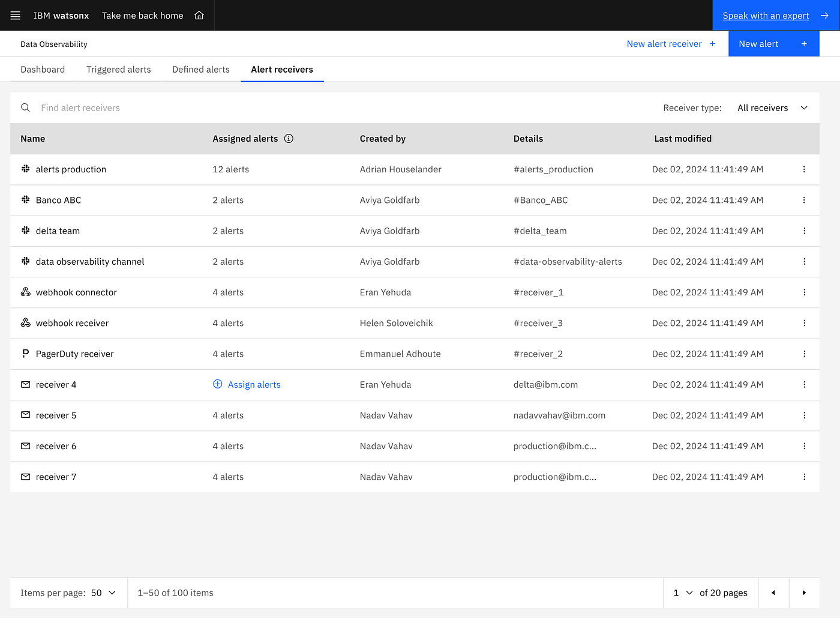The width and height of the screenshot is (840, 628).
Task: Click the email icon for receiver 4
Action: 25,384
